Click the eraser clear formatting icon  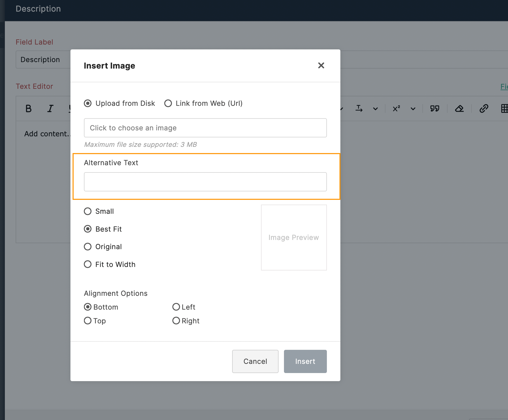(x=459, y=109)
